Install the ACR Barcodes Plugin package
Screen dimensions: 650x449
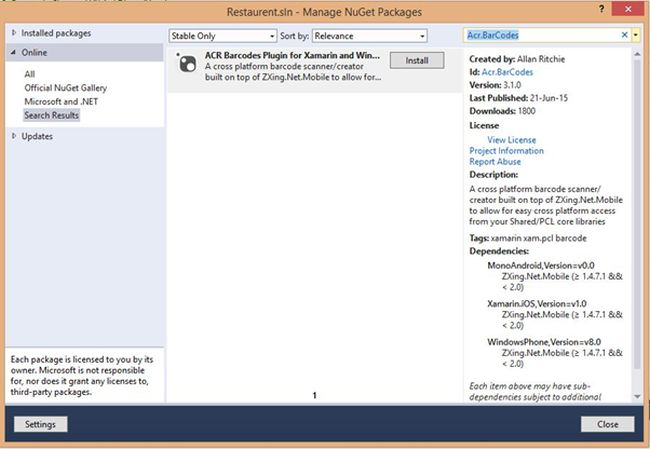(x=417, y=61)
